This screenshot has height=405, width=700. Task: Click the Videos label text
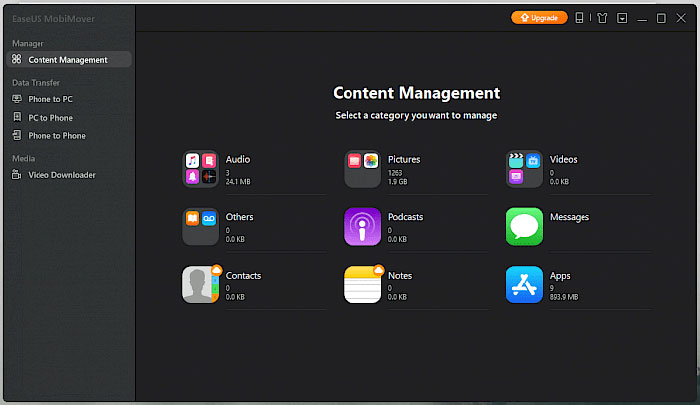pyautogui.click(x=563, y=159)
